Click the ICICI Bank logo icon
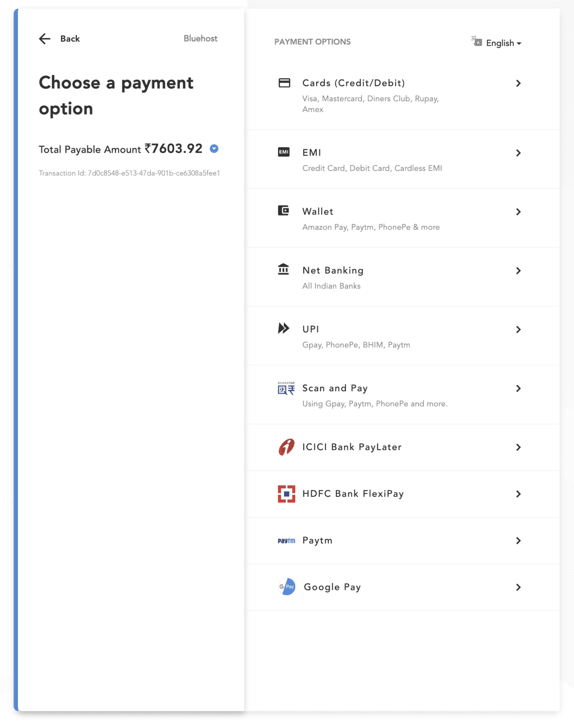This screenshot has height=728, width=574. point(286,447)
